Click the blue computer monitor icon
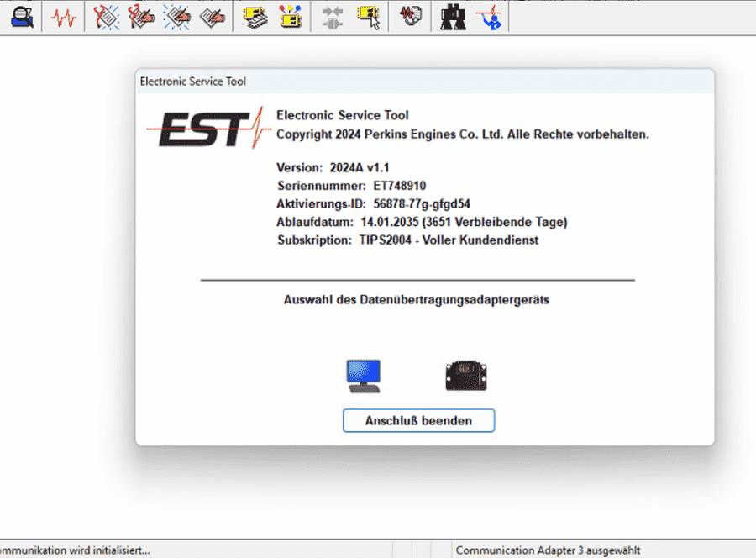The image size is (756, 558). [x=364, y=376]
